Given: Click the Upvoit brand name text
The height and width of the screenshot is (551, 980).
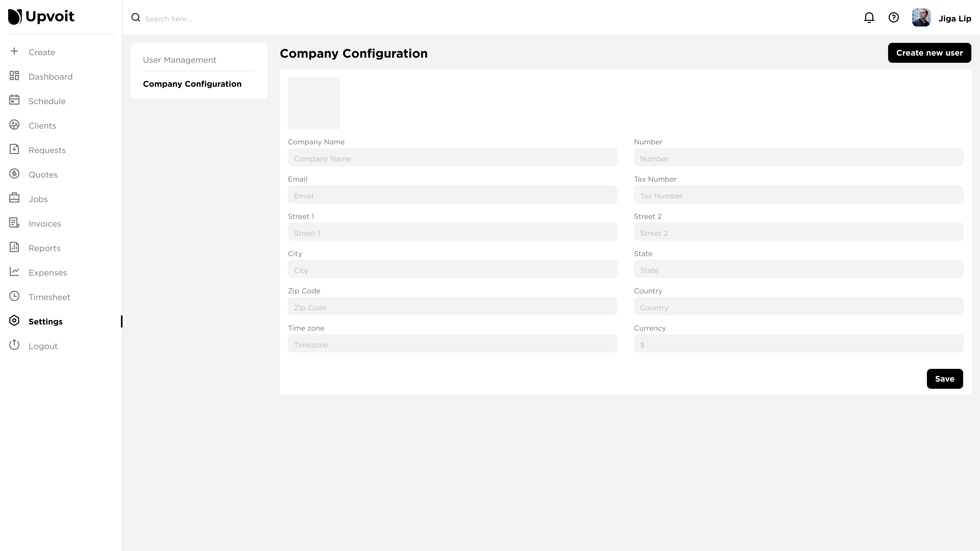Looking at the screenshot, I should pos(50,17).
